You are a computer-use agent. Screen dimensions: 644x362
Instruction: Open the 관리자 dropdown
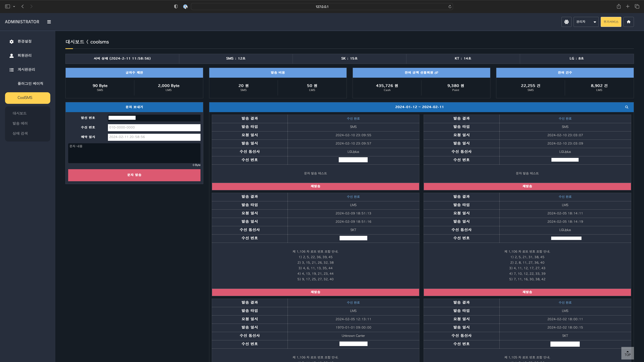[586, 22]
